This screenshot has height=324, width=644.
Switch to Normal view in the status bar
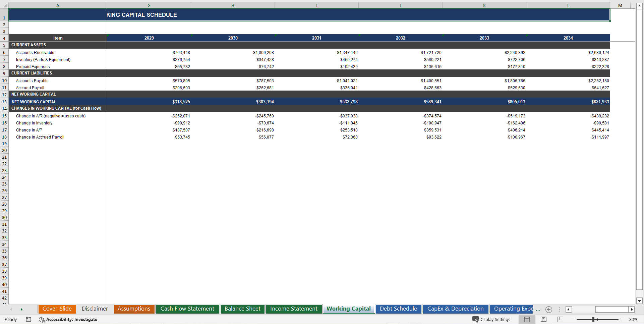pos(527,319)
